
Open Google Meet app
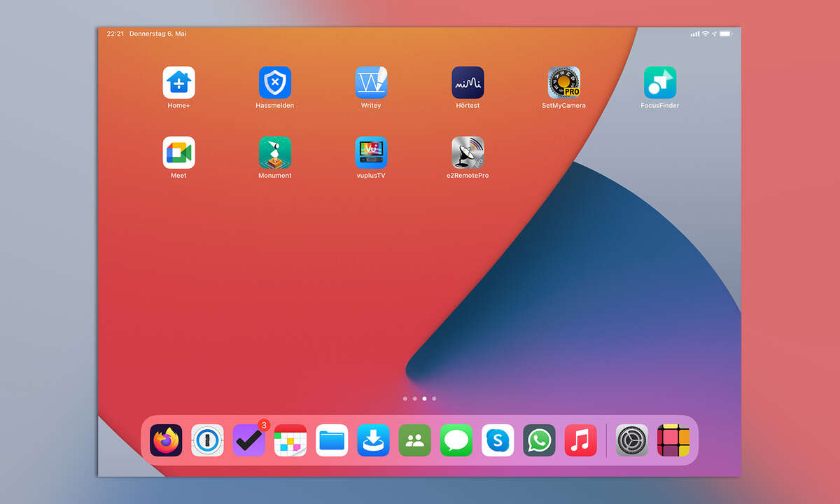(178, 153)
